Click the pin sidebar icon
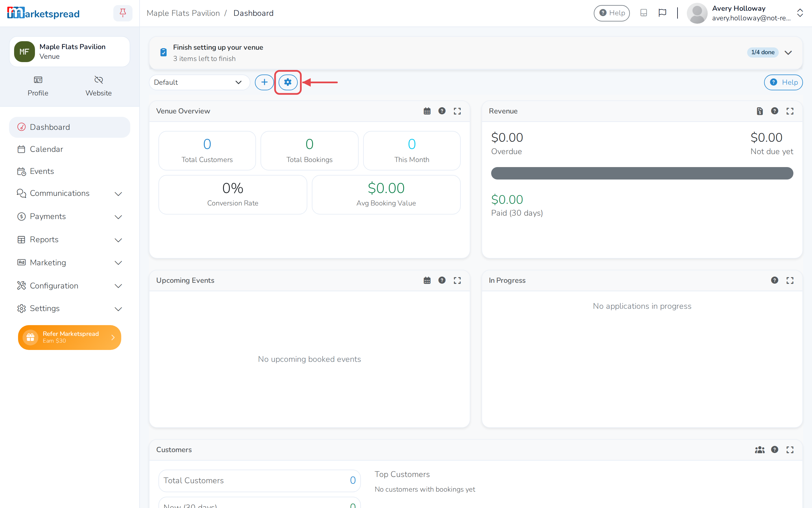 (123, 13)
